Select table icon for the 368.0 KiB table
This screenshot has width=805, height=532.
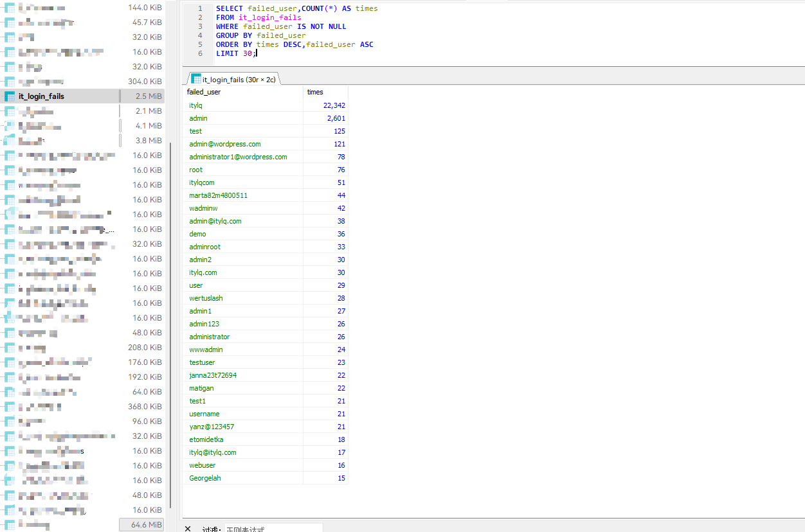10,407
